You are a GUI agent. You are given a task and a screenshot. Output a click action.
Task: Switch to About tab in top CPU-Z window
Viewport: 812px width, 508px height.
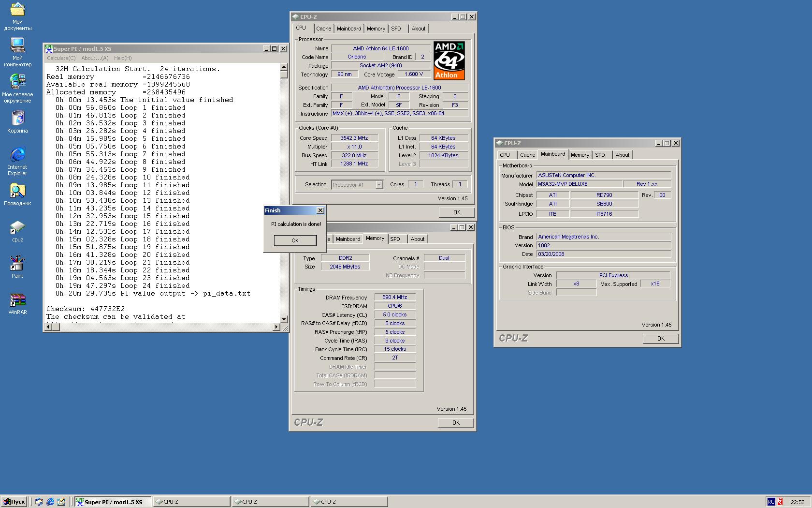(x=419, y=29)
